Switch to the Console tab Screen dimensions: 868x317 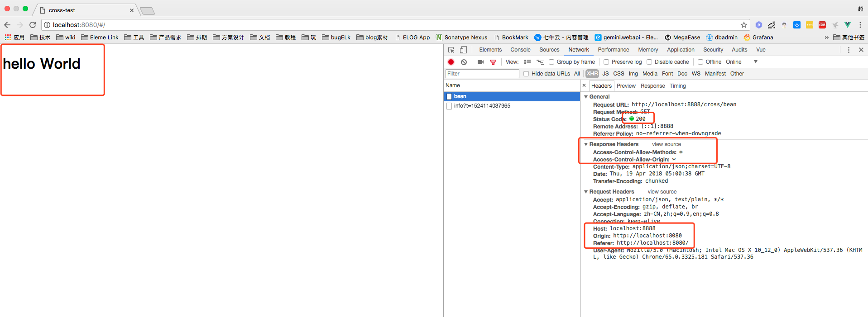[520, 50]
